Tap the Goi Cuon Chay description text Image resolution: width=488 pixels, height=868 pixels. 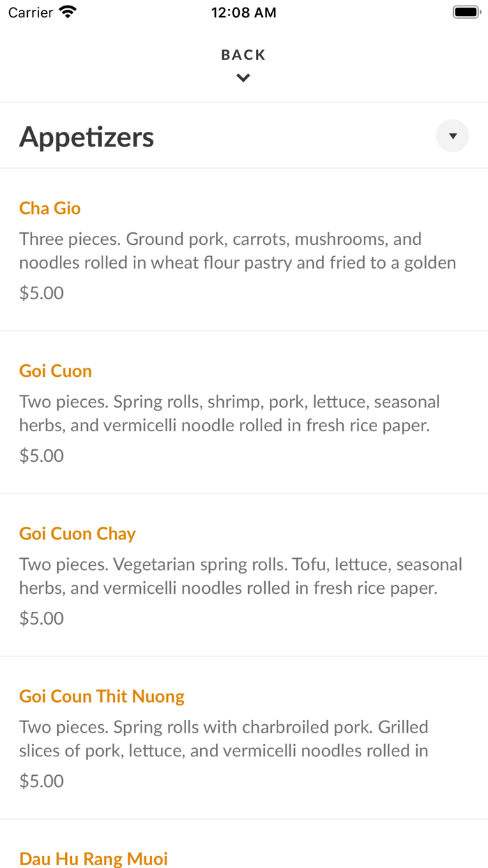click(x=241, y=576)
